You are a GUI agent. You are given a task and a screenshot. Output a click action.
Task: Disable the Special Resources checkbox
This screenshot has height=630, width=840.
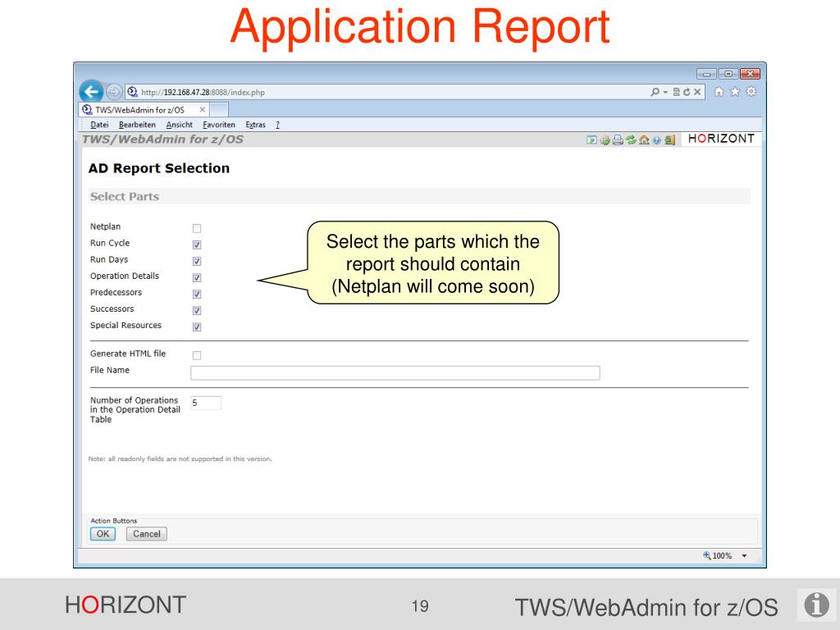[x=197, y=326]
